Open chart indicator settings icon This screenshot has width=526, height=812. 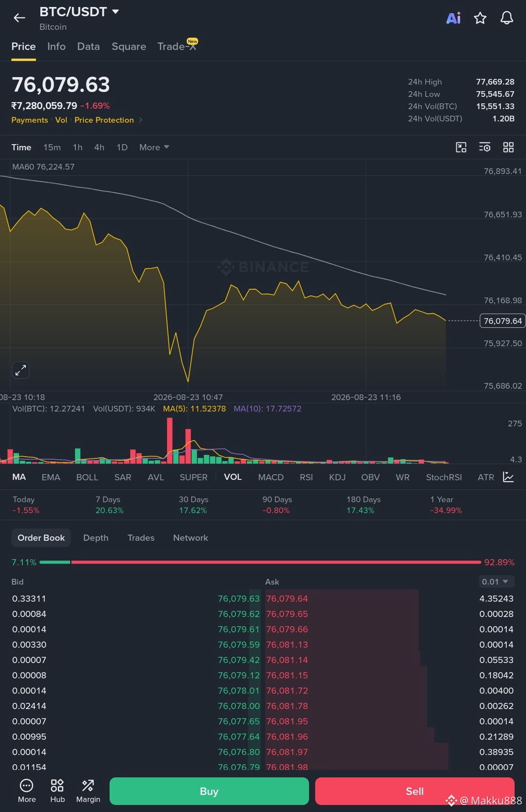[484, 147]
